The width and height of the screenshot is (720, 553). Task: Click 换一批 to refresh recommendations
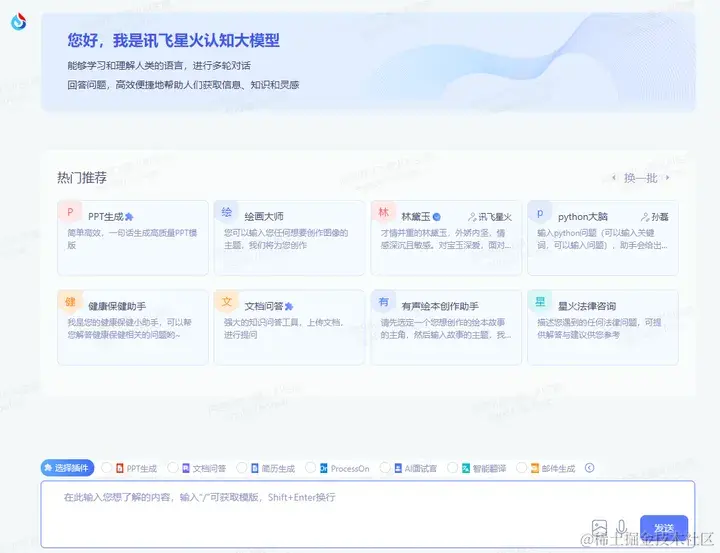tap(641, 178)
